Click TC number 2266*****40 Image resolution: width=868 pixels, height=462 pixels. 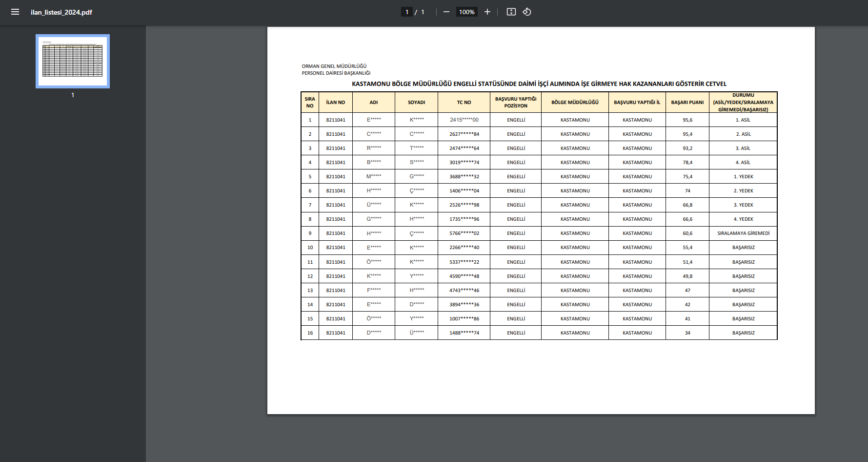[464, 247]
